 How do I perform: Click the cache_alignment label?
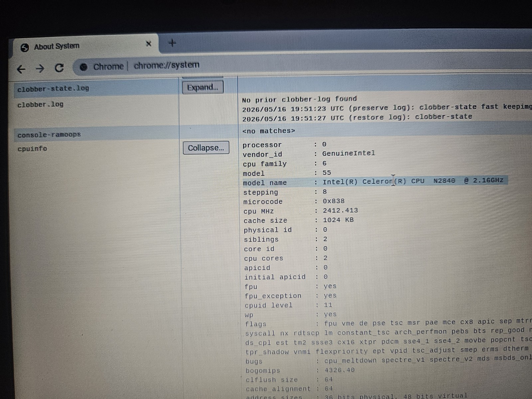278,389
